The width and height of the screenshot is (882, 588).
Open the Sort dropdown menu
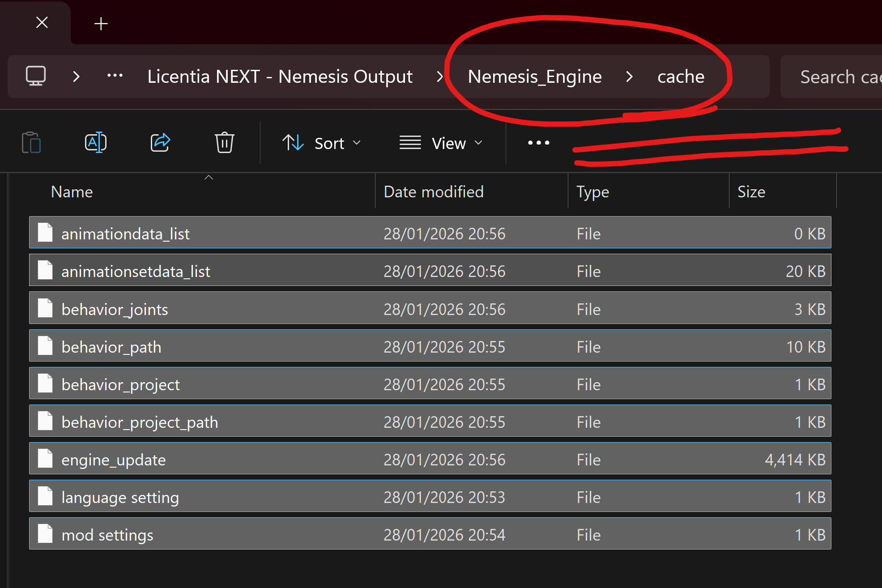click(321, 143)
